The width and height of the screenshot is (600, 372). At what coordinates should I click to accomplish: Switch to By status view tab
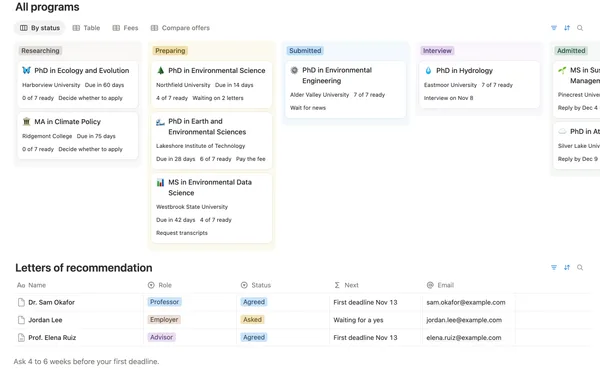click(x=40, y=28)
